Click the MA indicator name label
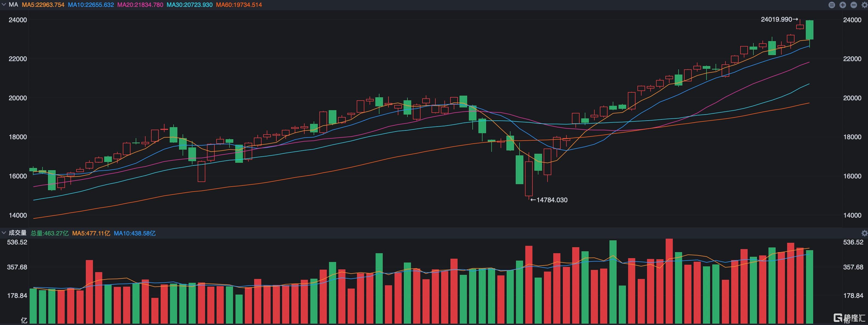This screenshot has height=325, width=868. (x=13, y=5)
